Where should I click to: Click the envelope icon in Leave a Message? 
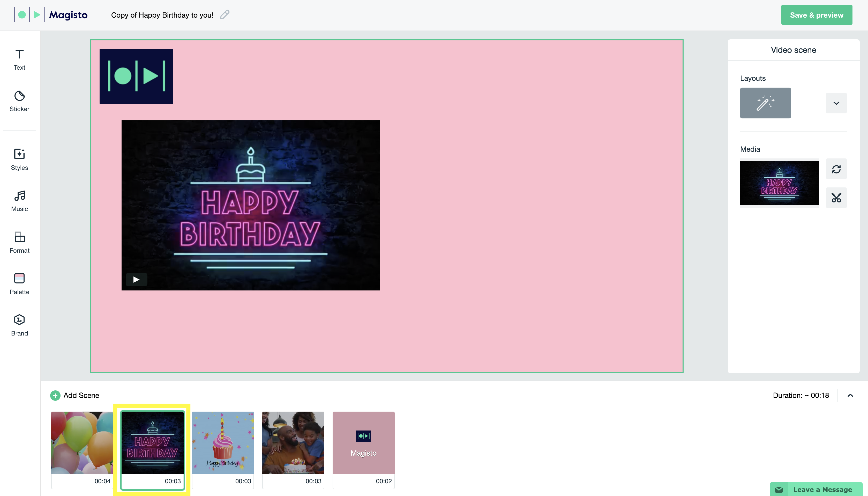(x=779, y=490)
